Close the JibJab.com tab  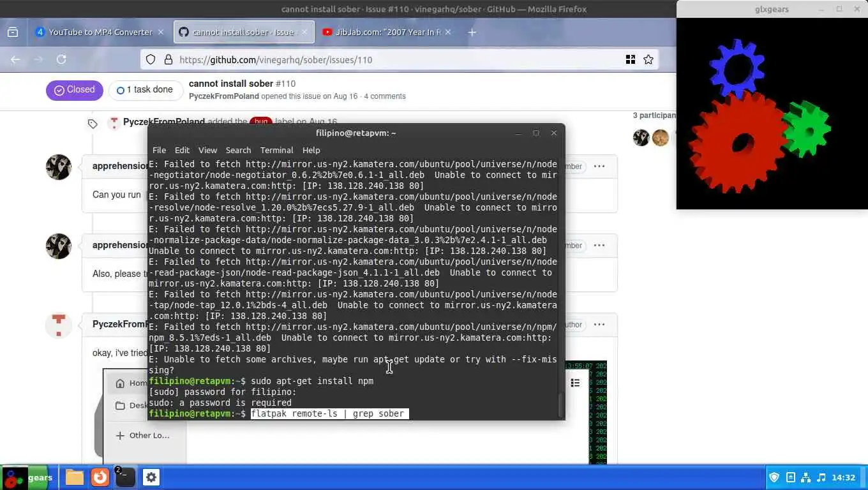448,32
